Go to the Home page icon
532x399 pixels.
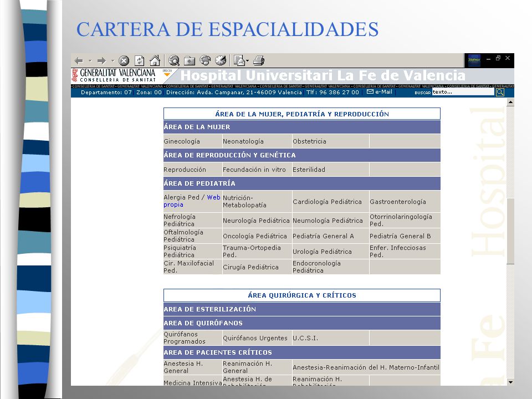point(155,60)
